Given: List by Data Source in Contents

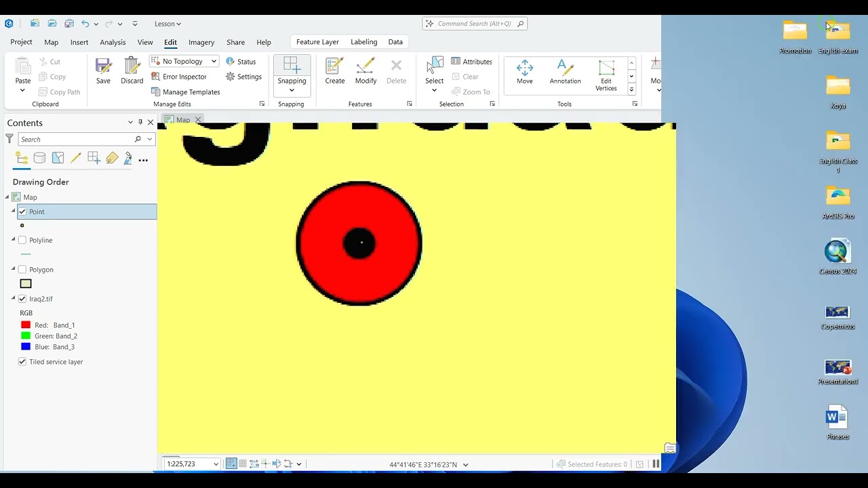Looking at the screenshot, I should [x=39, y=159].
